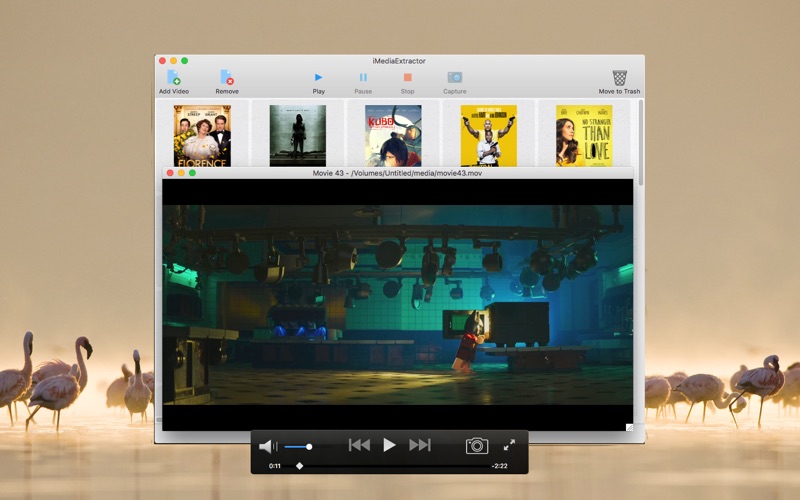Image resolution: width=800 pixels, height=500 pixels.
Task: Go to the previous track in player
Action: point(359,445)
